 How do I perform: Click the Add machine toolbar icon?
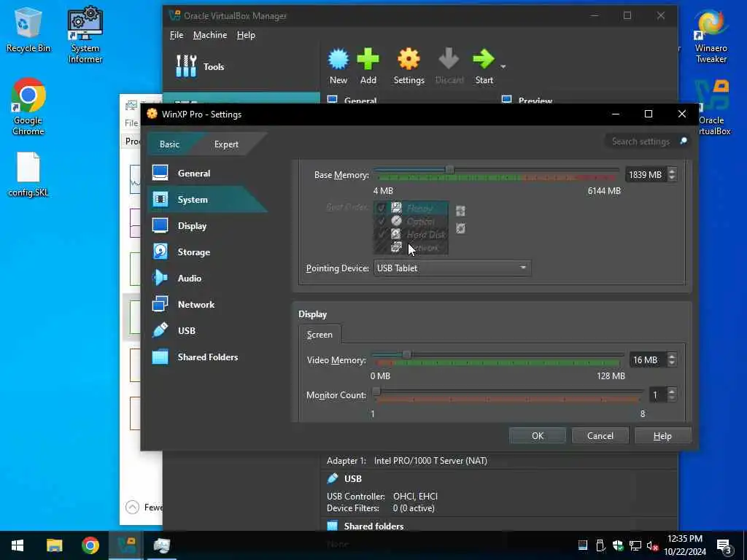coord(368,66)
